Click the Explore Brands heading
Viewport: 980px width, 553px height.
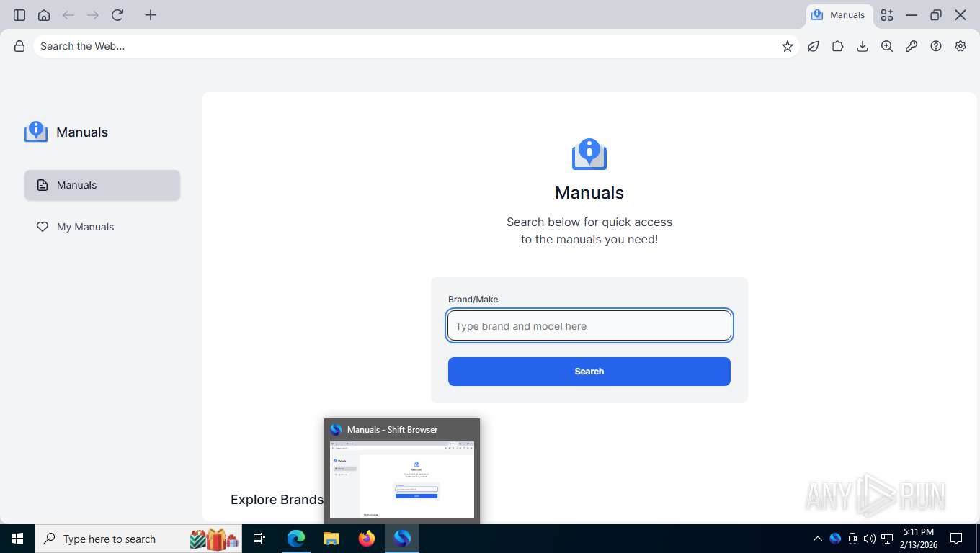click(277, 500)
